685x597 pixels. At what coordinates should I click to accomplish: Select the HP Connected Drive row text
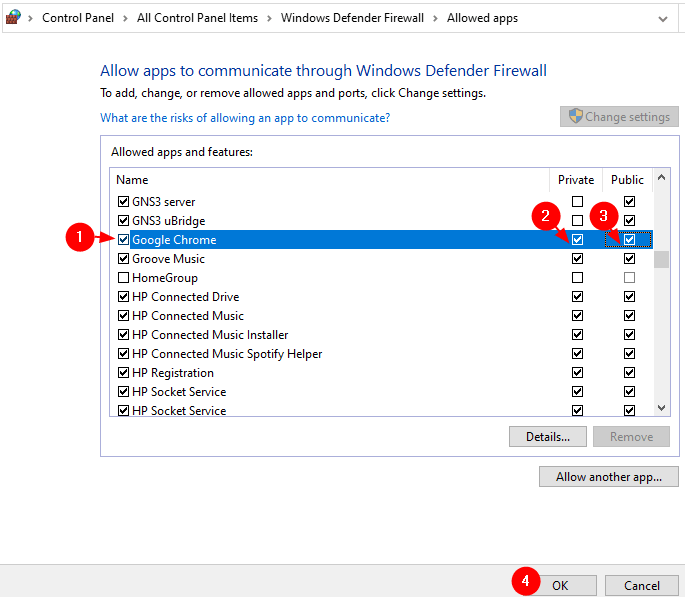186,297
